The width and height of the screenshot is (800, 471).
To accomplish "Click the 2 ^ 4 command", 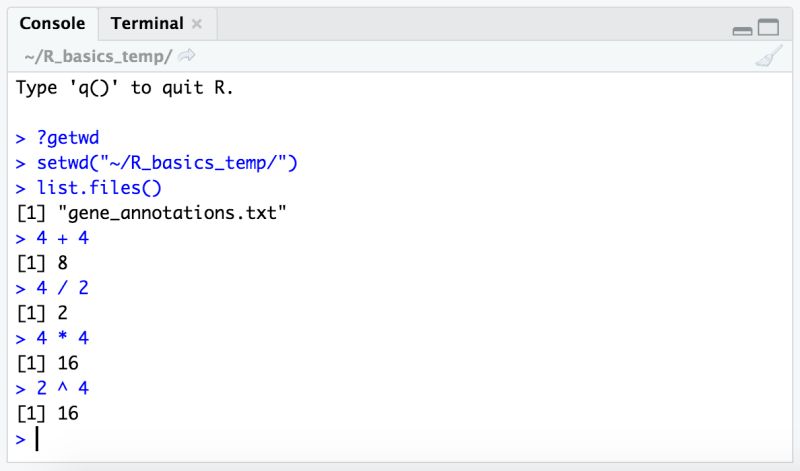I will tap(62, 388).
